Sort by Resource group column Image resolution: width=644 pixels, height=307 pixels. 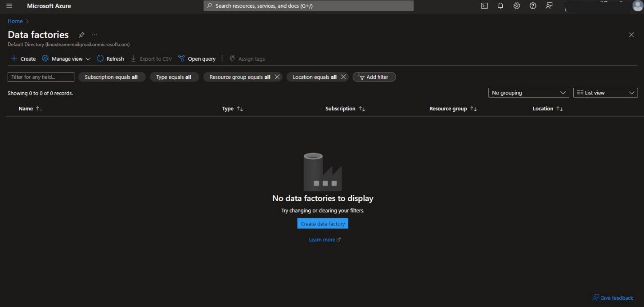[453, 108]
